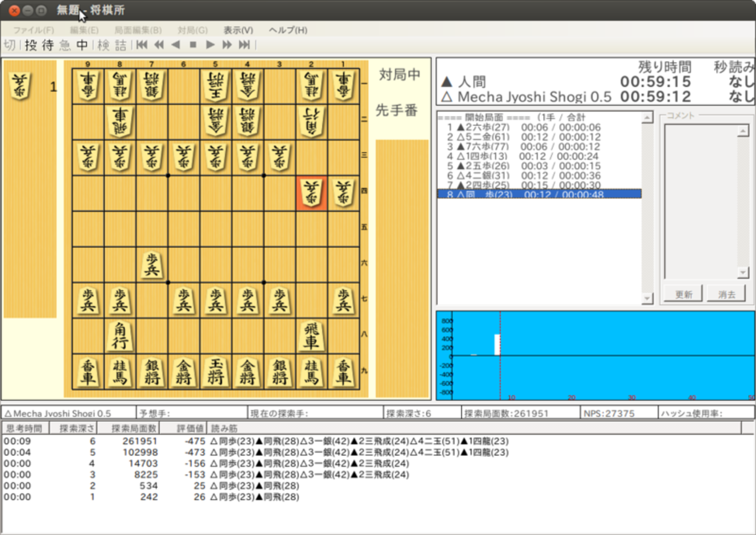Open the 編集(E) menu
Image resolution: width=756 pixels, height=535 pixels.
pos(84,30)
